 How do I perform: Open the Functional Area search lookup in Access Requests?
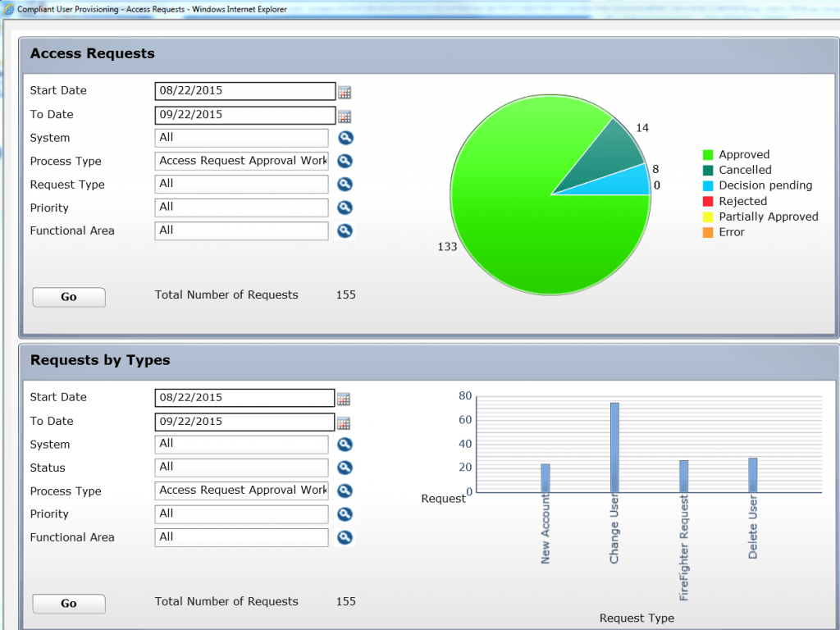[345, 231]
